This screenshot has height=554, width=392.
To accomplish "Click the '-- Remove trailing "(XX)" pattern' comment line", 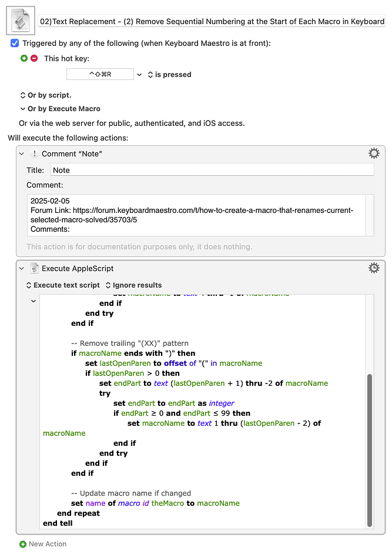I will (130, 343).
